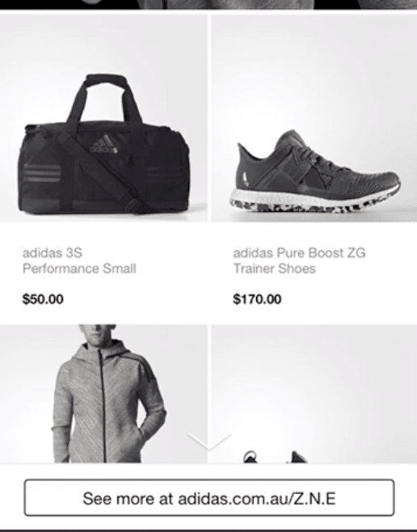The height and width of the screenshot is (532, 417).
Task: Click the camo-patterned sole of the trainer
Action: pos(312,206)
